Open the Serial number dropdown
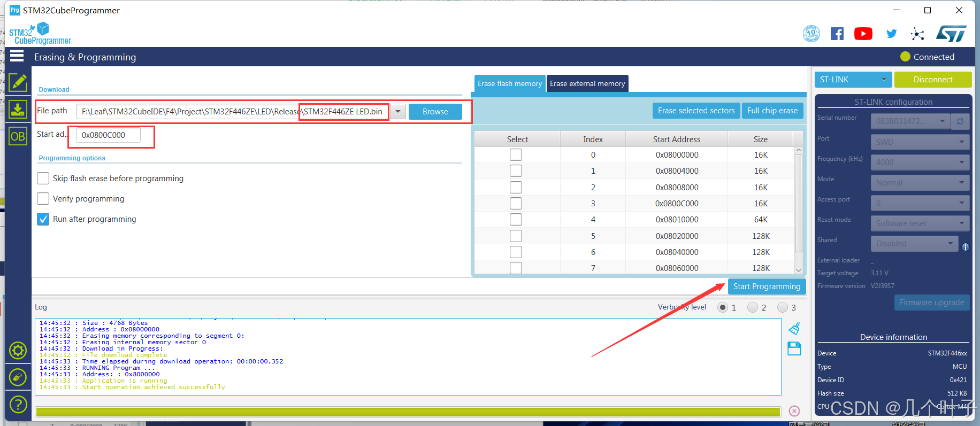 (910, 121)
